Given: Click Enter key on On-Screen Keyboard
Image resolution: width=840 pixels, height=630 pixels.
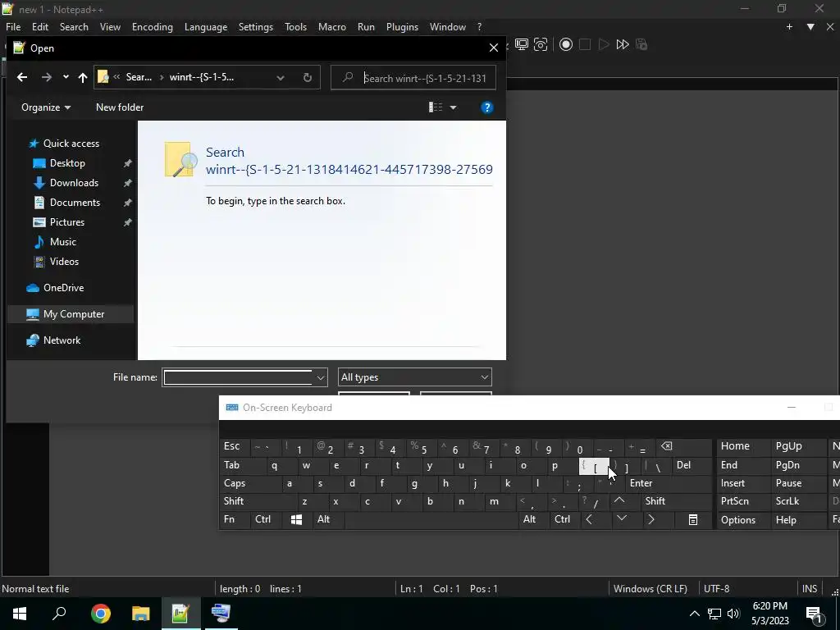Looking at the screenshot, I should click(668, 483).
